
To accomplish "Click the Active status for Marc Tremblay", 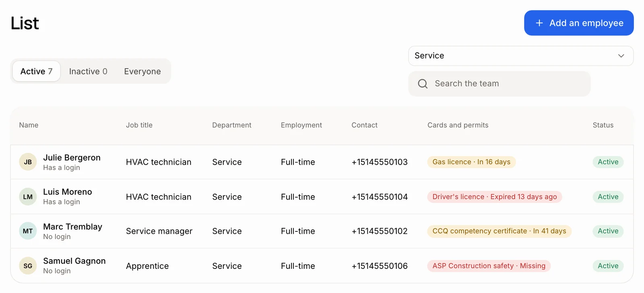I will point(608,231).
